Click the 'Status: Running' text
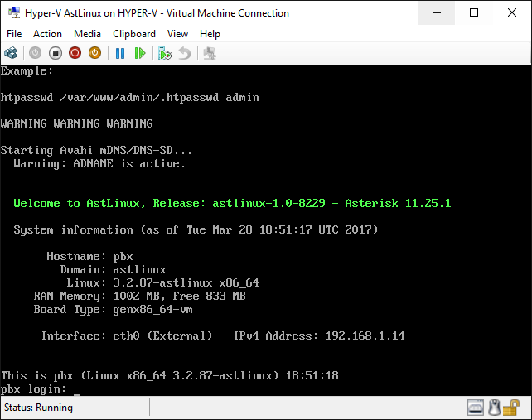 (38, 408)
